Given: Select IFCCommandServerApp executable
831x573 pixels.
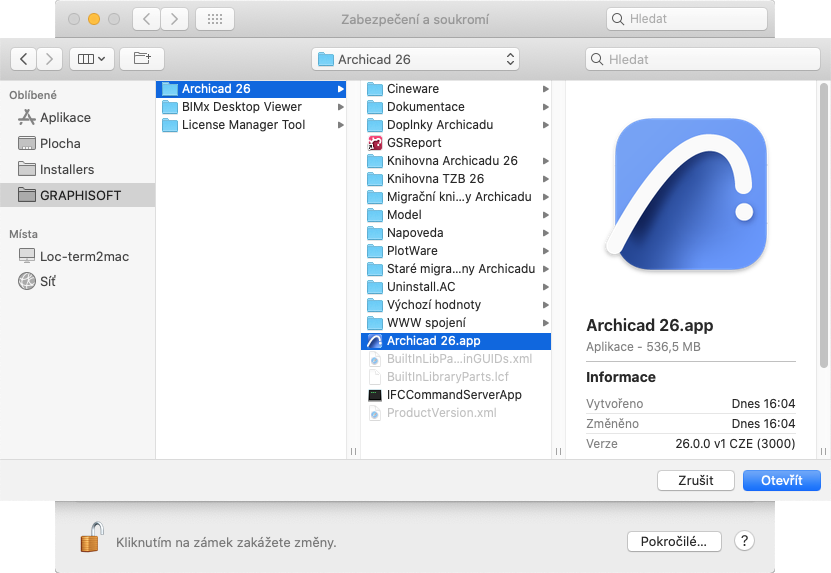Looking at the screenshot, I should tap(456, 395).
